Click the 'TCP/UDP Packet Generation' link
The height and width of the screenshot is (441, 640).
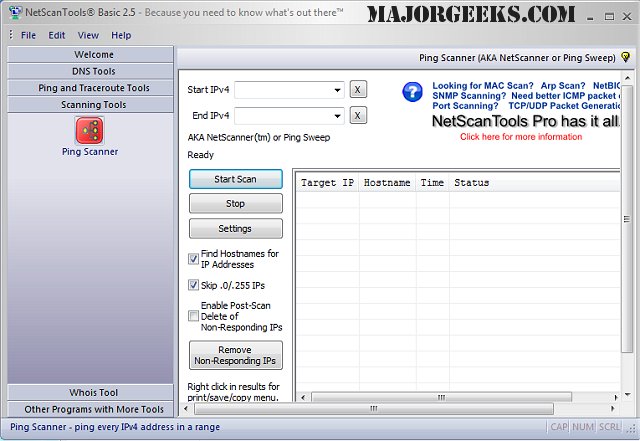[564, 106]
